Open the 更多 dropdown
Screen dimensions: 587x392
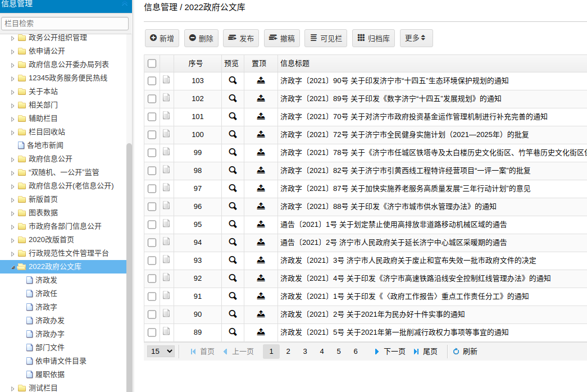[416, 38]
